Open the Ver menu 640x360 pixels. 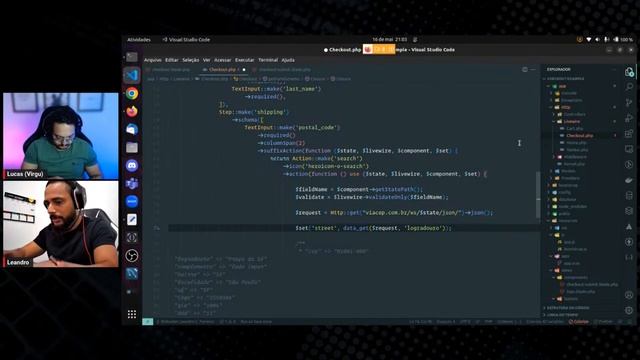[207, 60]
